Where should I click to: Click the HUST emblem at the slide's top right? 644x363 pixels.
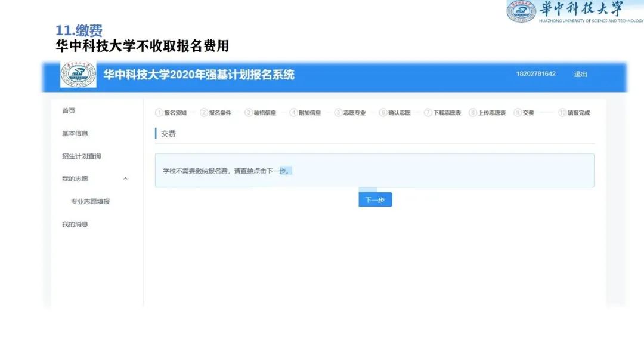521,11
